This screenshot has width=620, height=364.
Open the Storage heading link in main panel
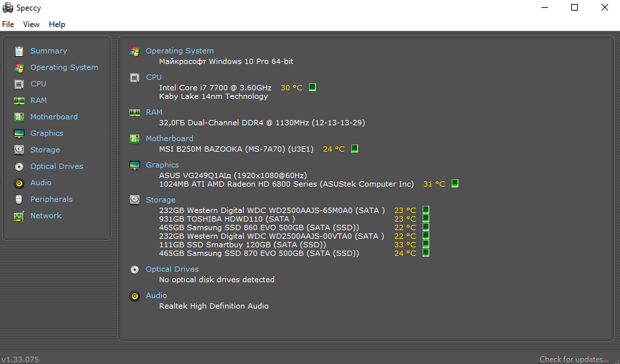click(160, 200)
